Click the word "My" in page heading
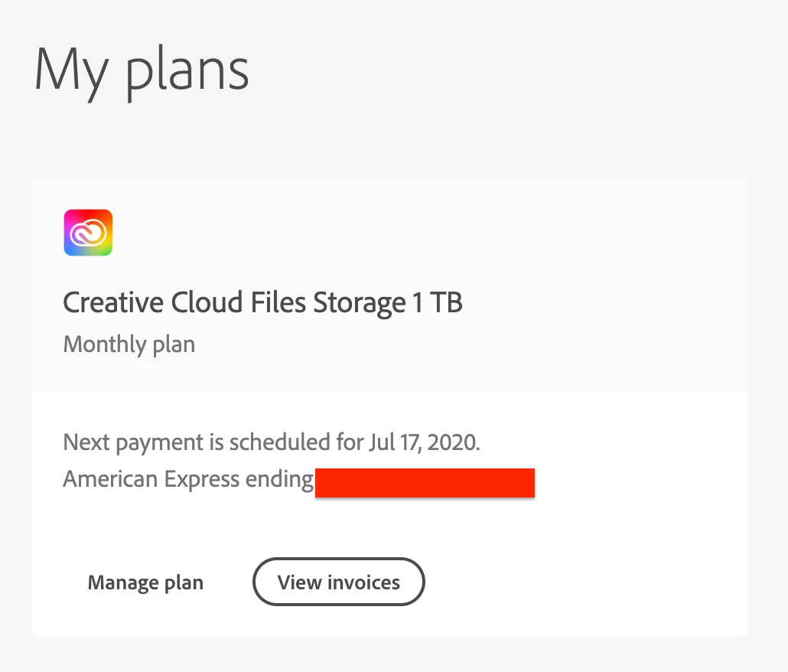788x672 pixels. pos(69,70)
